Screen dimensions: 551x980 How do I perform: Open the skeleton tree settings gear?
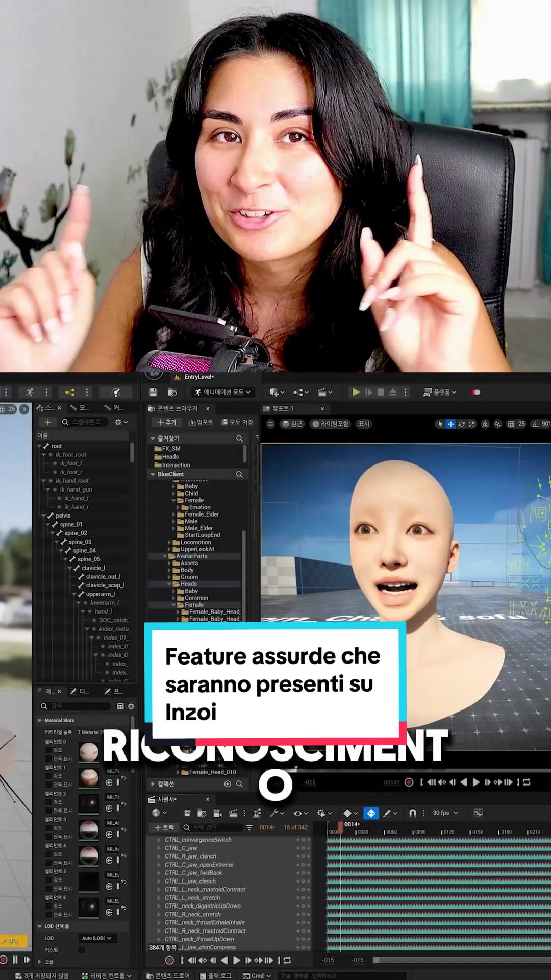coord(121,422)
